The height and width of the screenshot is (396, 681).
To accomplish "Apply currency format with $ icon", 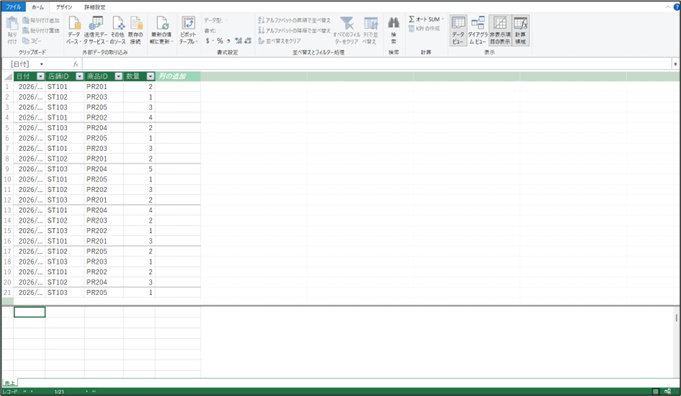I will 208,41.
